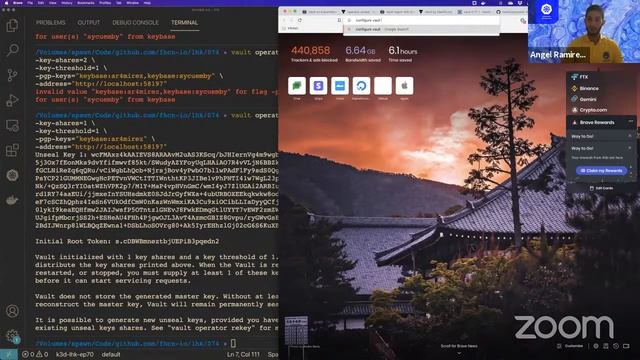Image resolution: width=640 pixels, height=360 pixels.
Task: Click the Trackers & ads blocked stat
Action: (x=314, y=54)
